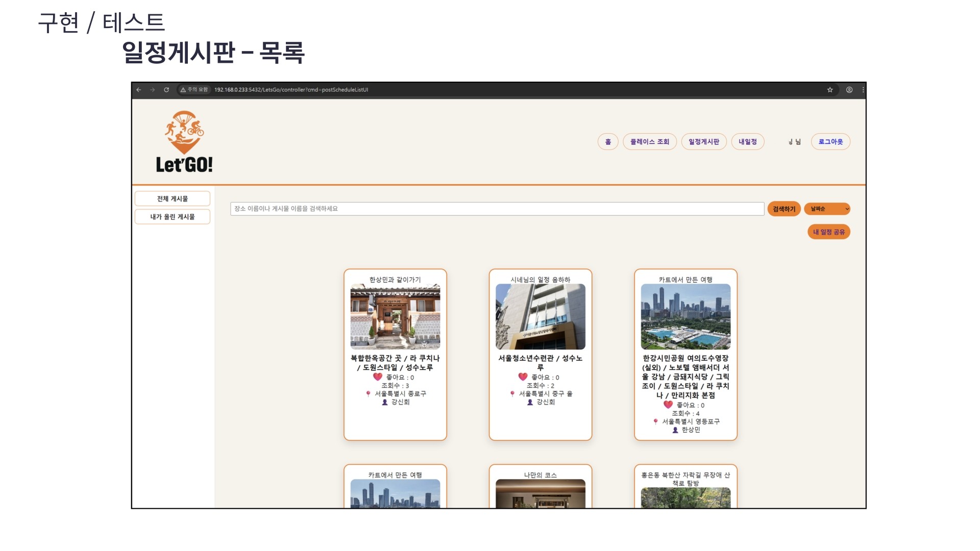
Task: Click the author icon on '한상민과 같이가기' card
Action: (385, 403)
